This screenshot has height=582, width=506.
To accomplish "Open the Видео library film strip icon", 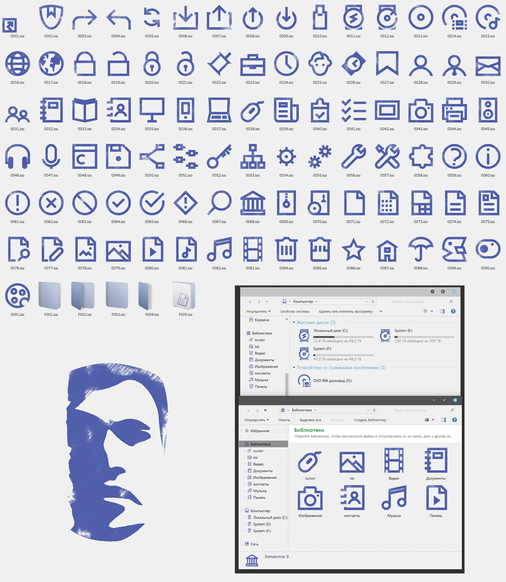I will tap(394, 463).
